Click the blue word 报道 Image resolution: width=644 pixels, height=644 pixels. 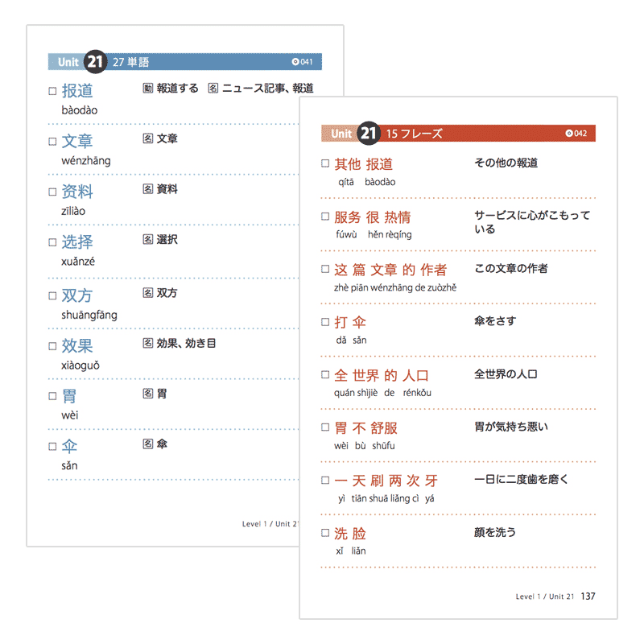[x=77, y=91]
